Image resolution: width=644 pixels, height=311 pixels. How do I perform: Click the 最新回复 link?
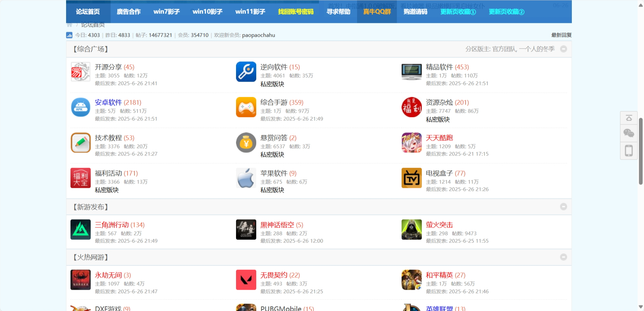(561, 35)
